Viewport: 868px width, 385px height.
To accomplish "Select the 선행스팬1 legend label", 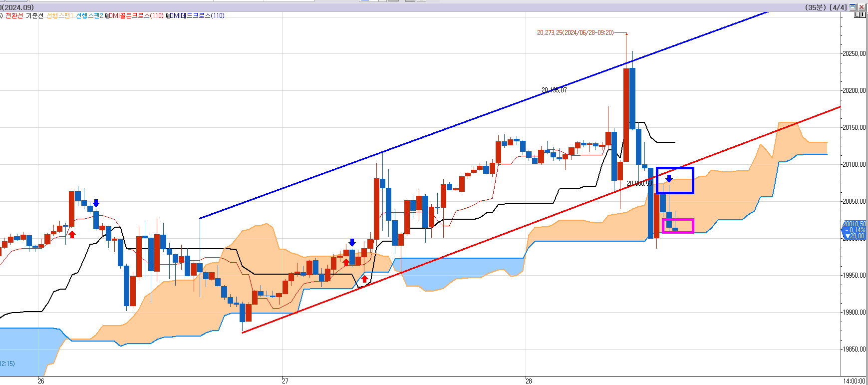I will click(x=60, y=16).
